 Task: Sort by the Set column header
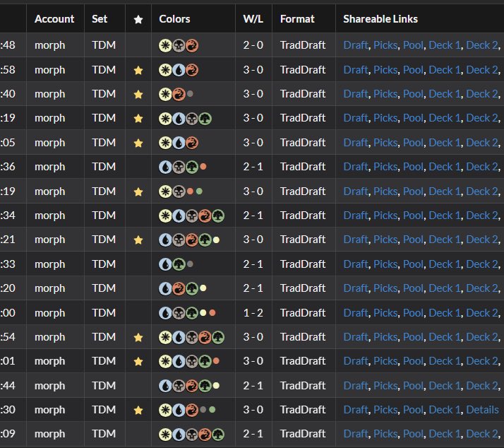[100, 19]
